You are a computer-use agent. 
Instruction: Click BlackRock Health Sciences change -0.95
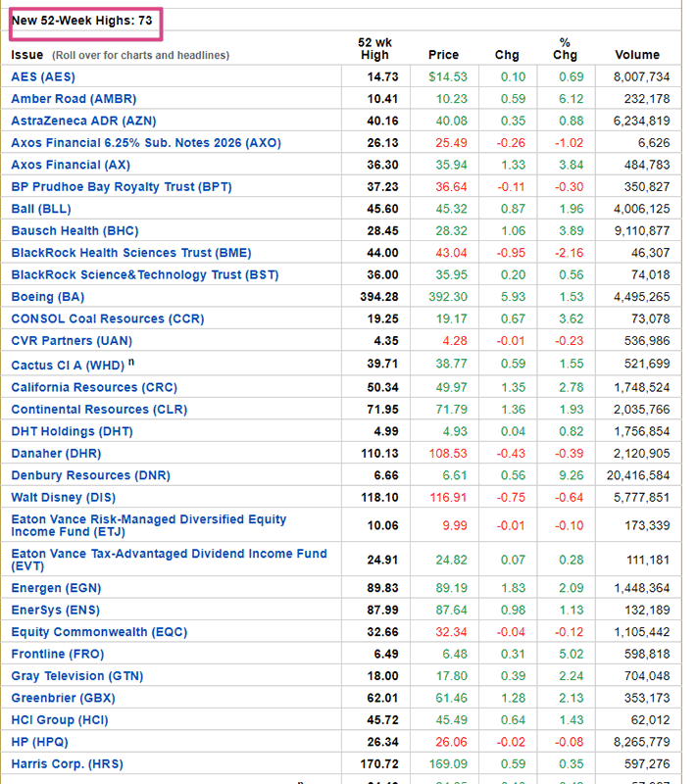pyautogui.click(x=511, y=253)
